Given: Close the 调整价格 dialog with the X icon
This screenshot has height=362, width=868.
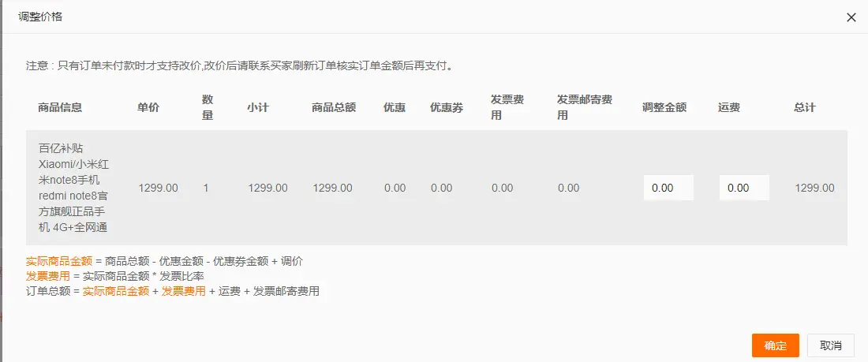Looking at the screenshot, I should (x=851, y=17).
